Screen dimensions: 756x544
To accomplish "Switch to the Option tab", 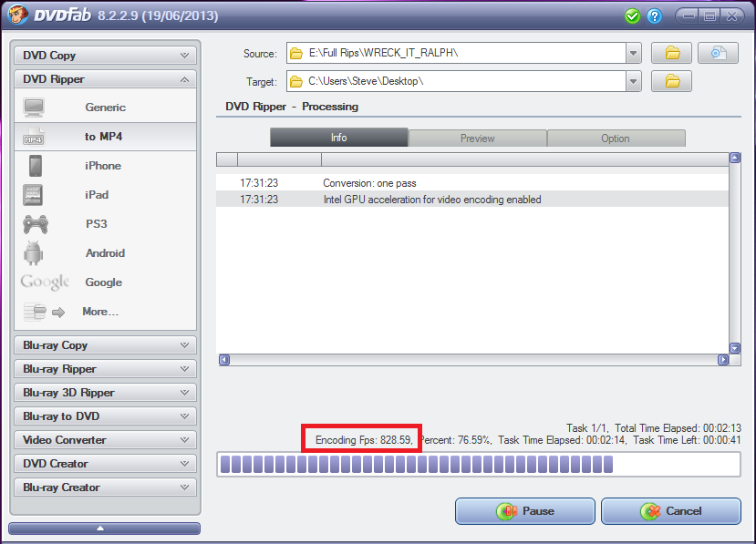I will tap(616, 139).
